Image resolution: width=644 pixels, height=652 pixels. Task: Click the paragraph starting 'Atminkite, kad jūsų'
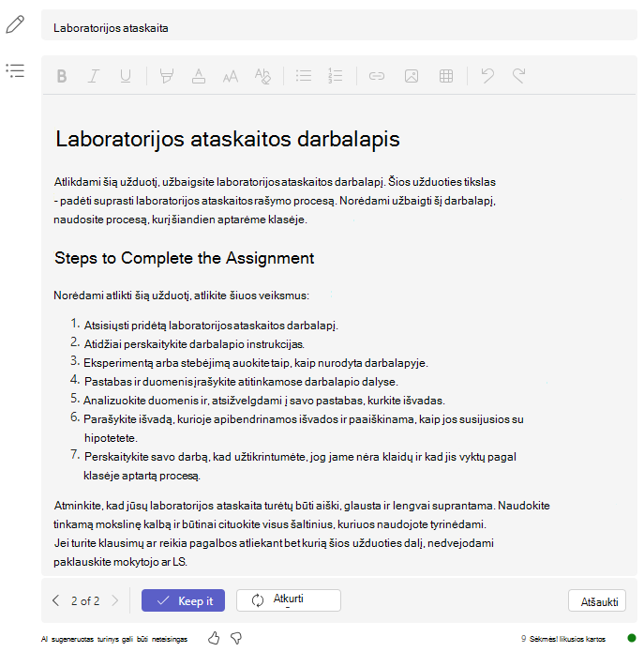(302, 515)
